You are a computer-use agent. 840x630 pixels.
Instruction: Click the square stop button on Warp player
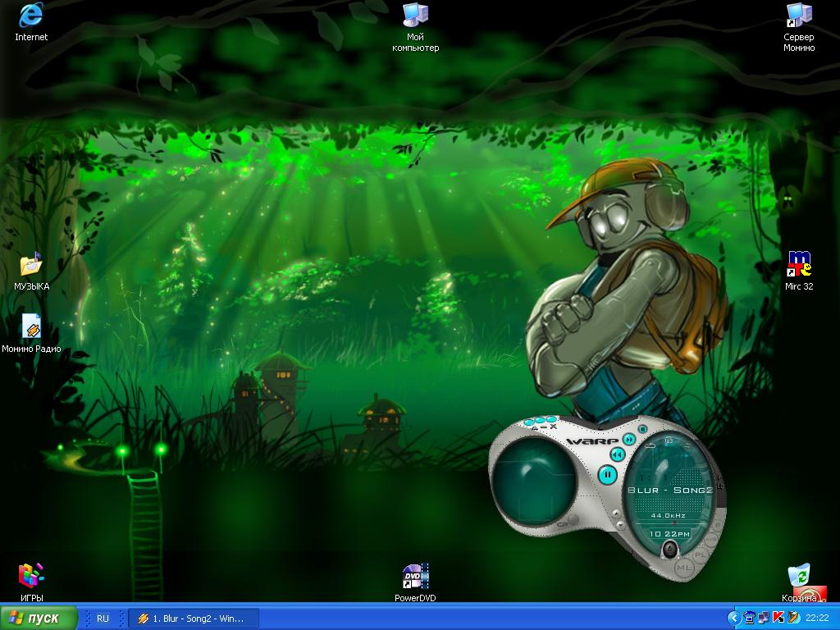(x=643, y=429)
